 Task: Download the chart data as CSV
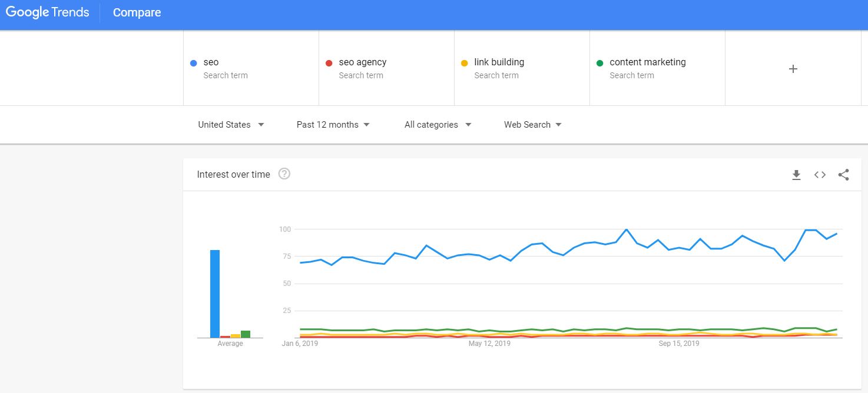point(796,175)
